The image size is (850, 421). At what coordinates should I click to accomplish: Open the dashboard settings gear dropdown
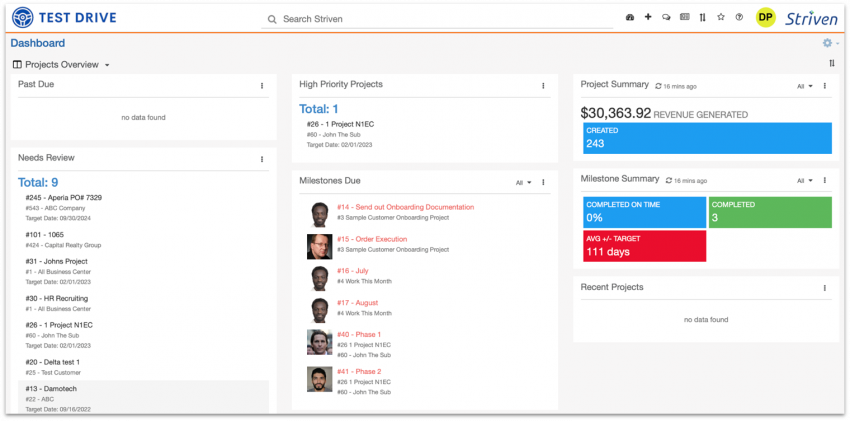[829, 44]
